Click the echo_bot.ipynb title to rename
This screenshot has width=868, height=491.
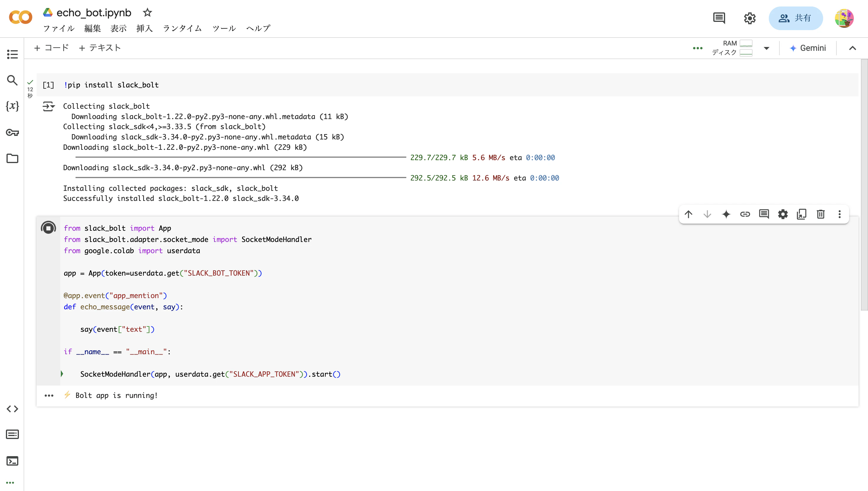94,12
